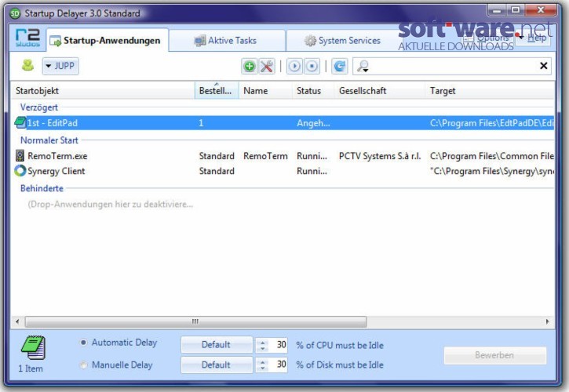This screenshot has height=392, width=569.
Task: Click the CPU idle percentage spinner
Action: click(263, 345)
